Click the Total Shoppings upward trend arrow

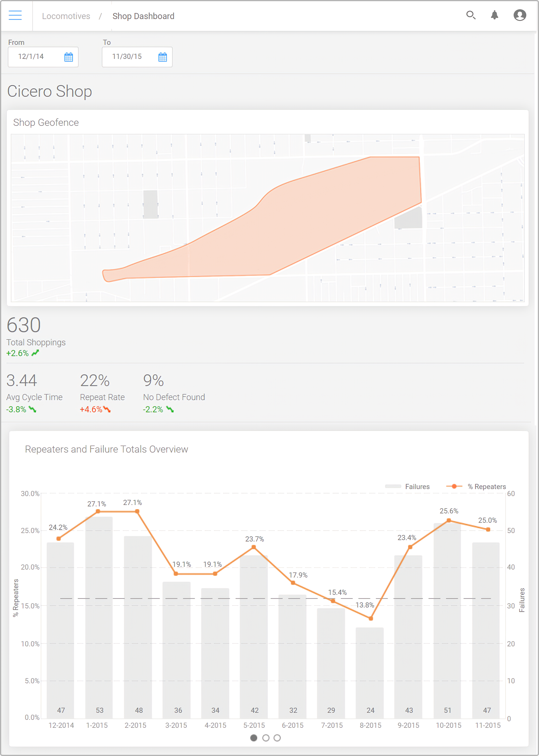35,353
